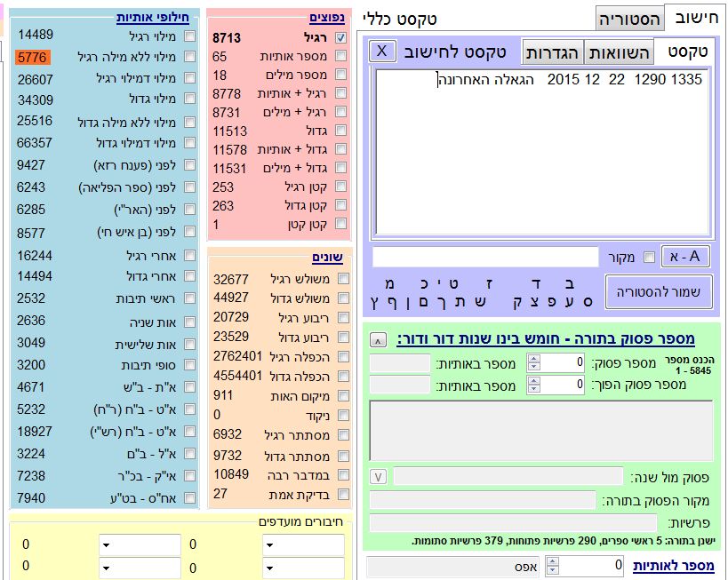Screen dimensions: 728x580
Task: Collapse the מספר פסוק בתורה section
Action: coord(378,339)
